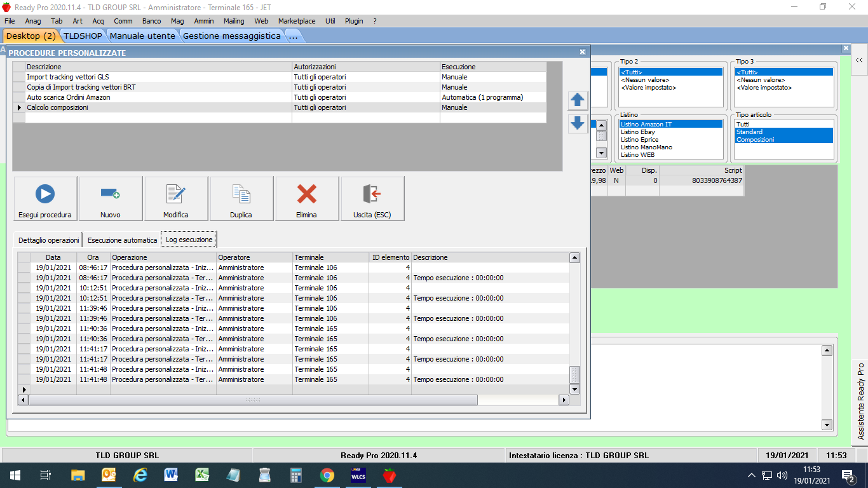
Task: Open the Assistente Ready Pro side panel
Action: point(860,401)
